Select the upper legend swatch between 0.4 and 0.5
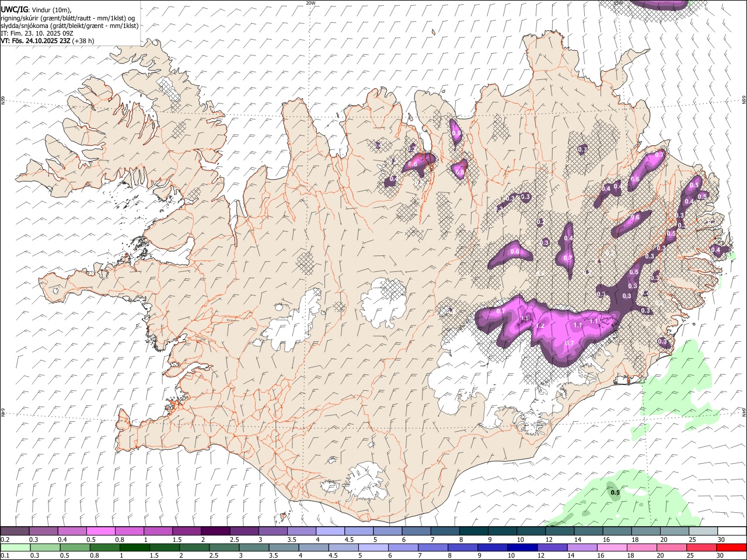 point(72,531)
